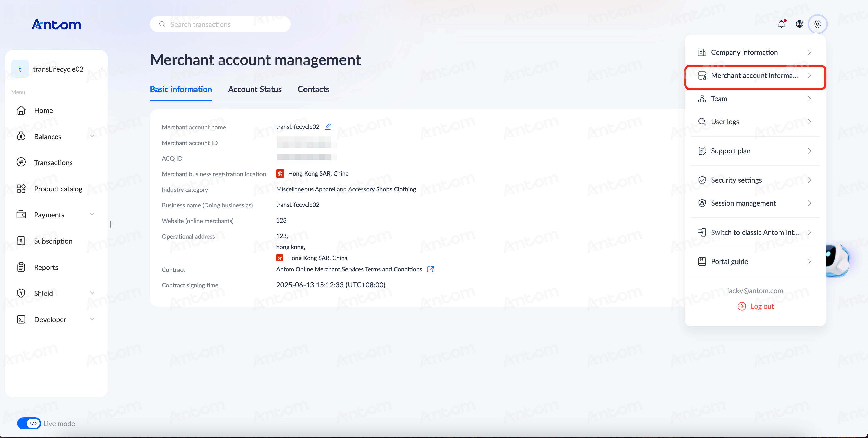This screenshot has height=438, width=868.
Task: Click the Antom logo
Action: (x=56, y=24)
